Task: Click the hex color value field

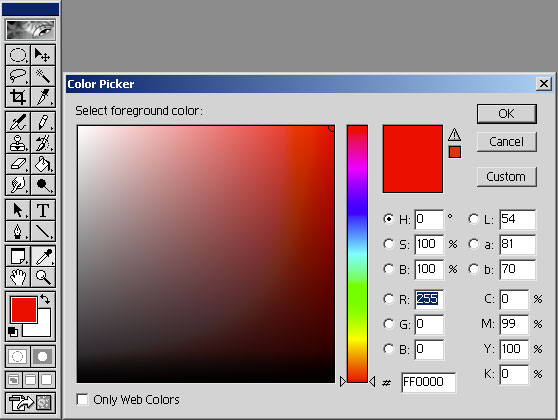Action: pyautogui.click(x=428, y=382)
